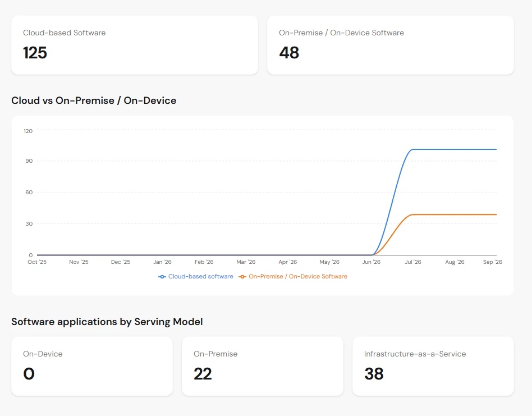Select the On-Premise count 22
Screen dimensions: 532x416
tap(203, 374)
